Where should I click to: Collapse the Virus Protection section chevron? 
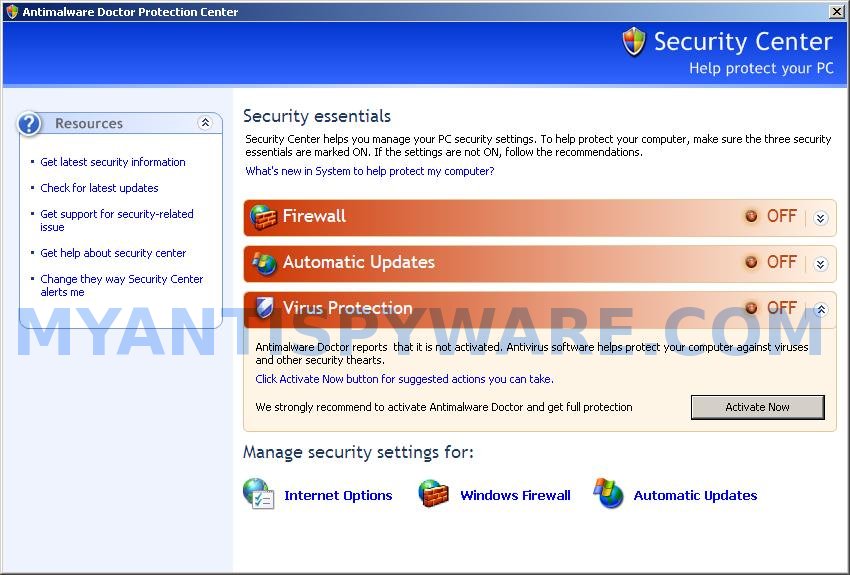click(x=821, y=309)
